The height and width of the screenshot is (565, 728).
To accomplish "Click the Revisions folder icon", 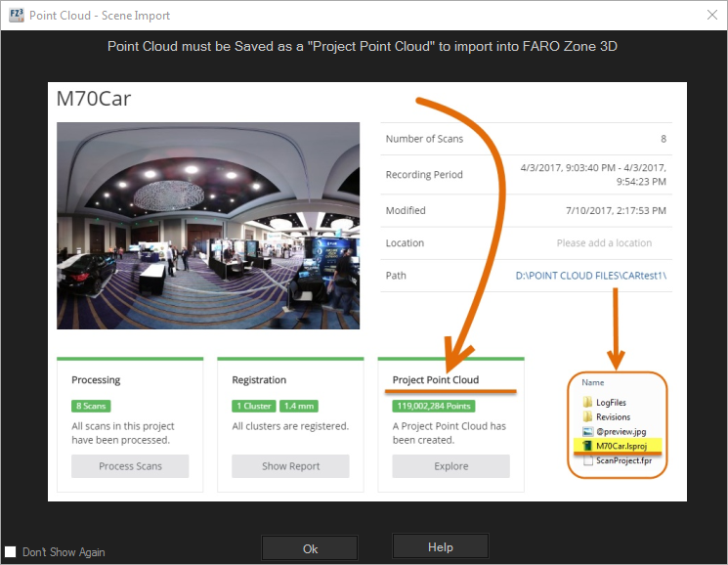I will click(x=588, y=416).
